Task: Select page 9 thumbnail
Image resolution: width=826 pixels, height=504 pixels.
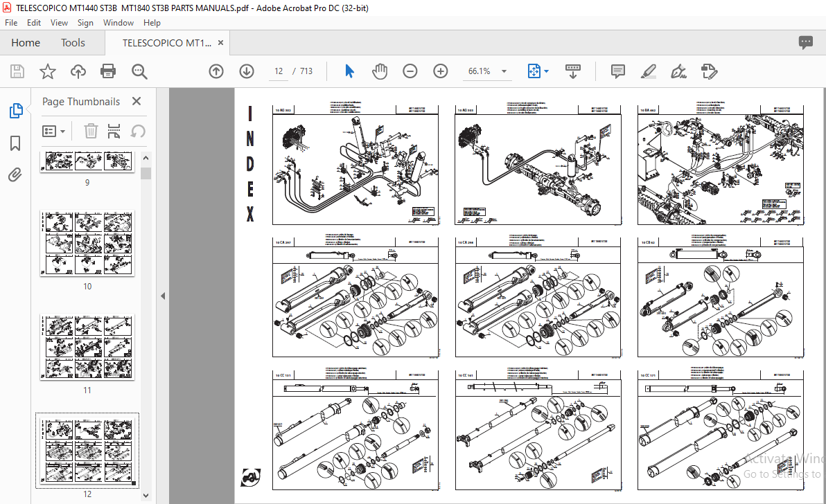Action: click(87, 161)
